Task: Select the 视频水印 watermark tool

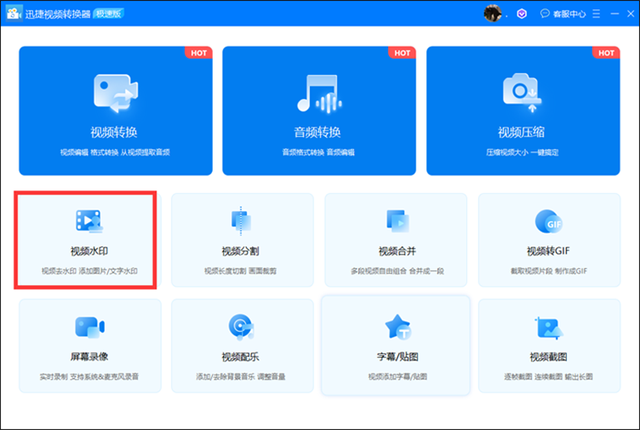Action: pyautogui.click(x=87, y=240)
